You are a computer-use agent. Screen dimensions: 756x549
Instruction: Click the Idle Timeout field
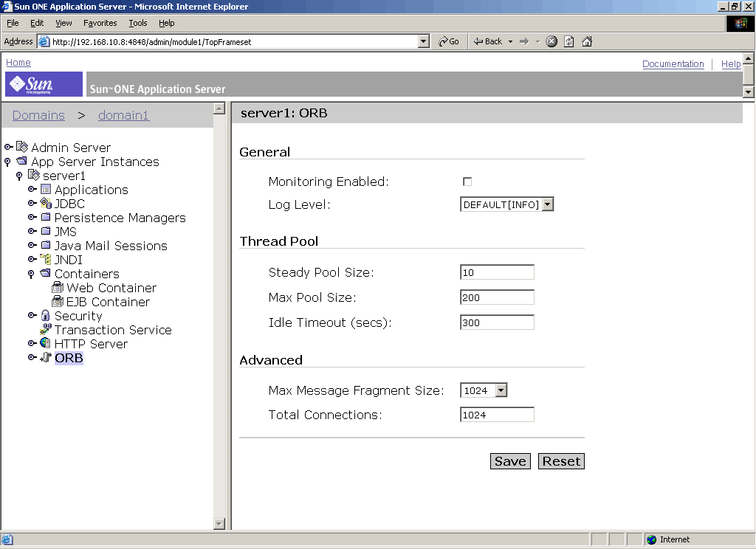click(x=497, y=322)
